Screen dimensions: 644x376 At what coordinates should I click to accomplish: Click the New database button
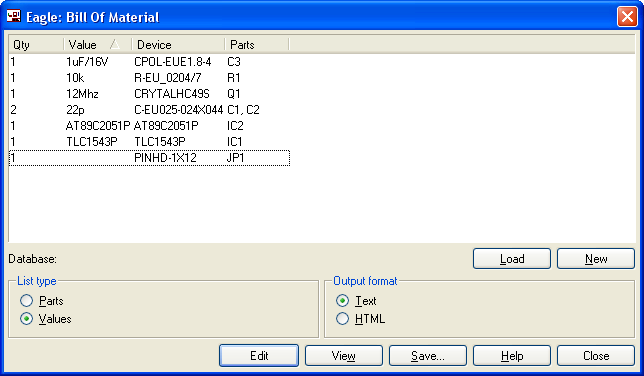(596, 259)
